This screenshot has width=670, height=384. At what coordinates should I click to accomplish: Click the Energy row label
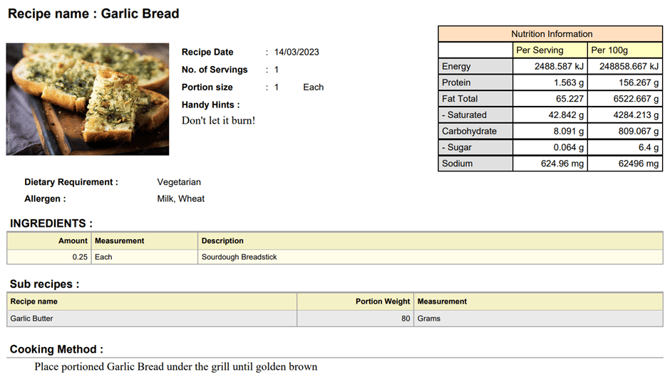tap(475, 66)
